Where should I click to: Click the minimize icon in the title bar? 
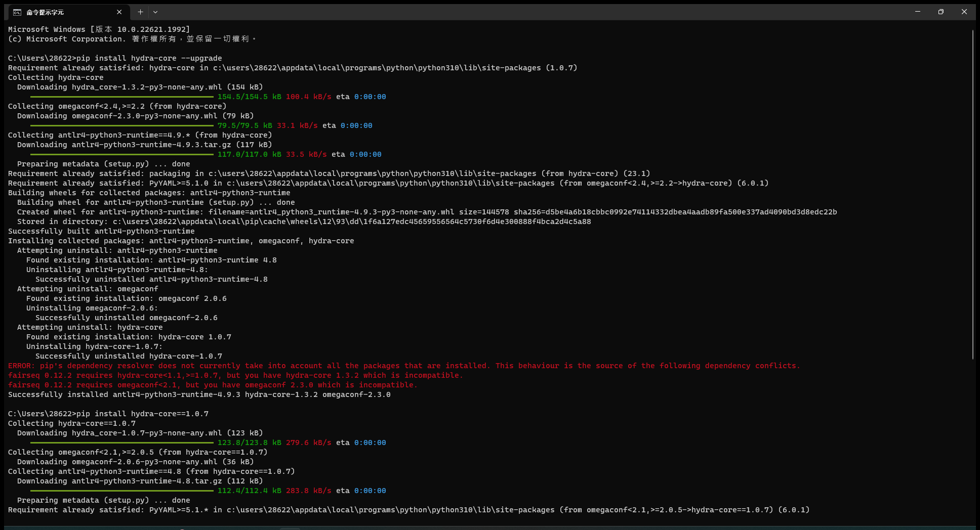(x=918, y=12)
